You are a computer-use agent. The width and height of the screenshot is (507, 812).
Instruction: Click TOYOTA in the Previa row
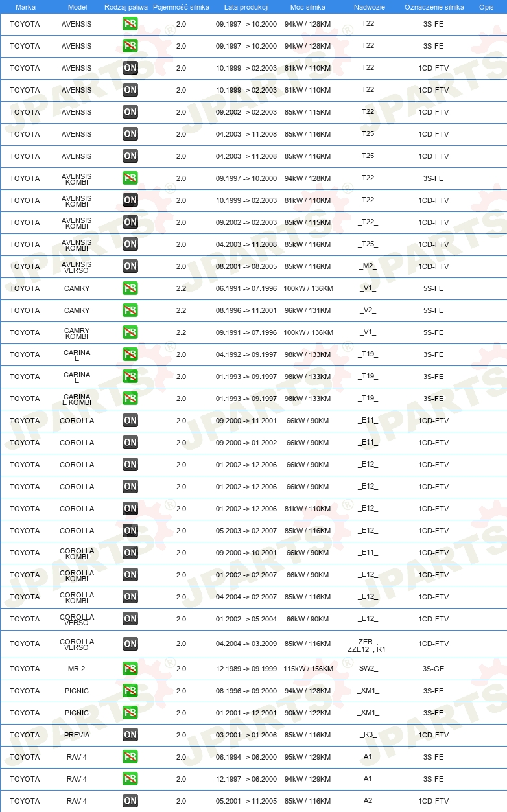[25, 735]
